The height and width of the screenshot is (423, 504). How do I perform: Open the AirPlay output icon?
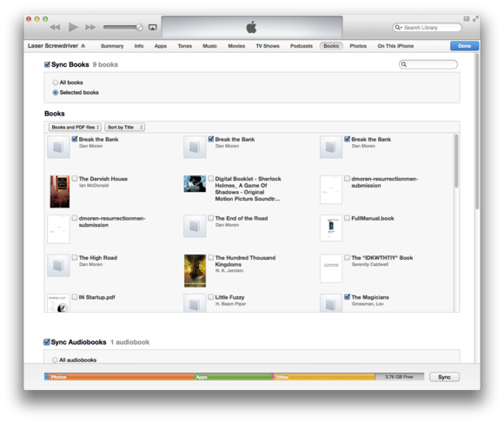click(x=152, y=27)
